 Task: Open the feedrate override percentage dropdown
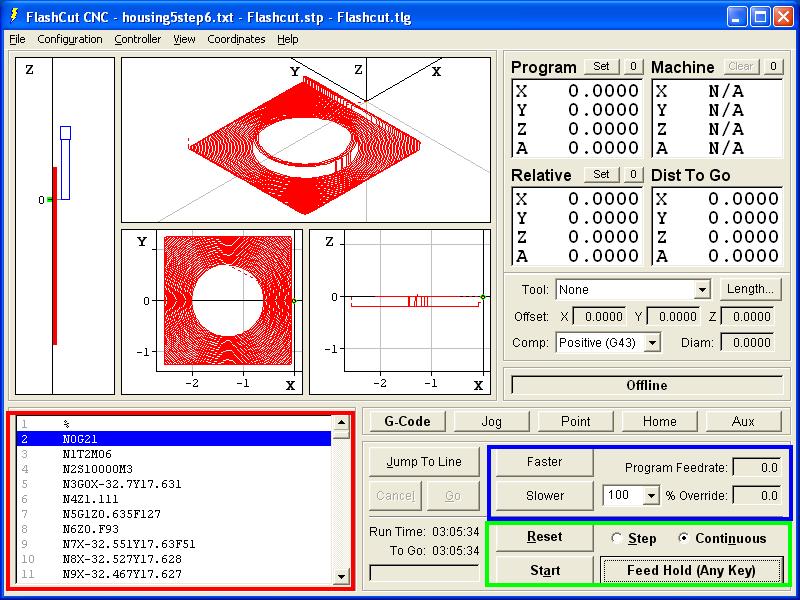(x=652, y=496)
